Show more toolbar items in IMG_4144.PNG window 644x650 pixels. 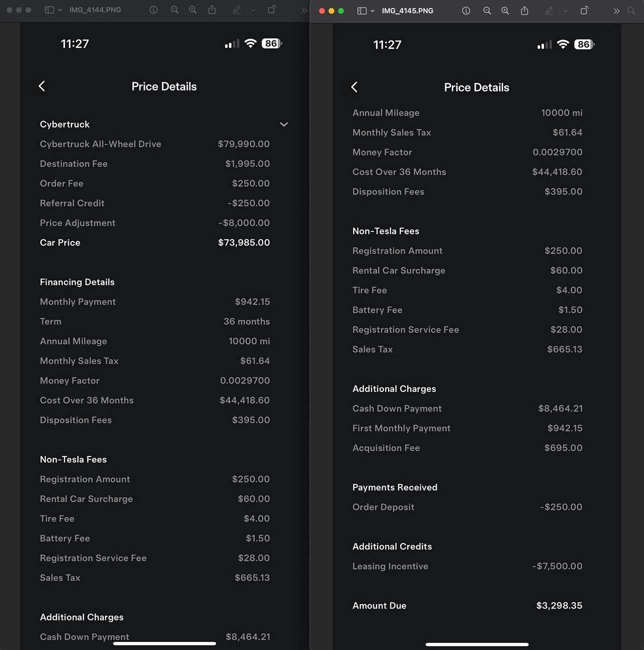pos(304,10)
